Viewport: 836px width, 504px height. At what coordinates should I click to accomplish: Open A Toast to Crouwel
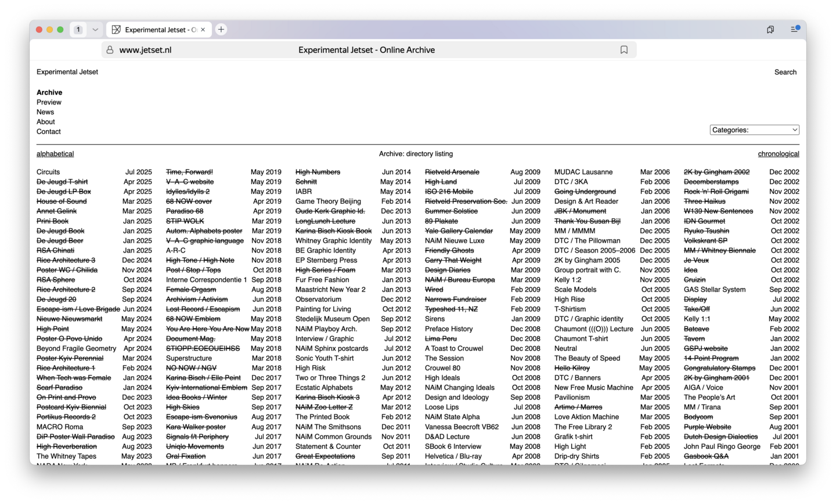pos(454,348)
